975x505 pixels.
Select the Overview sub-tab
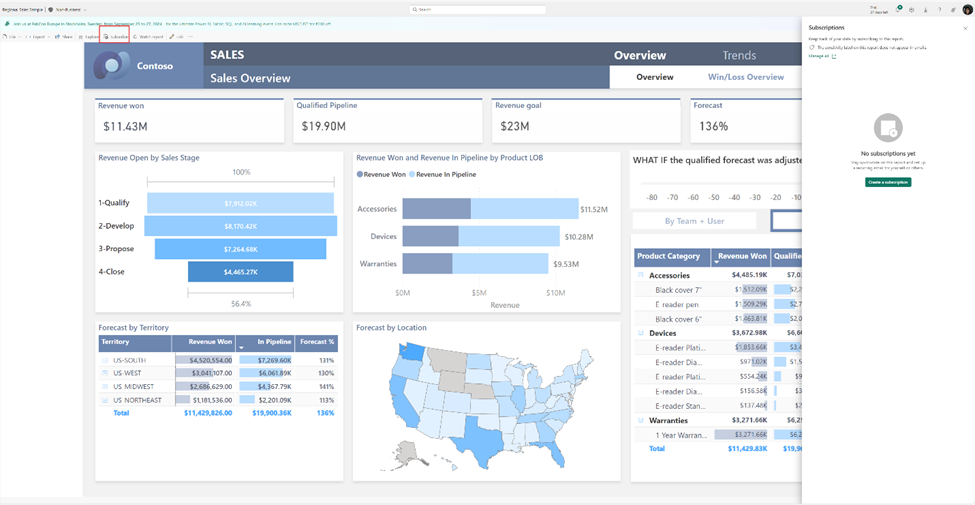tap(655, 77)
